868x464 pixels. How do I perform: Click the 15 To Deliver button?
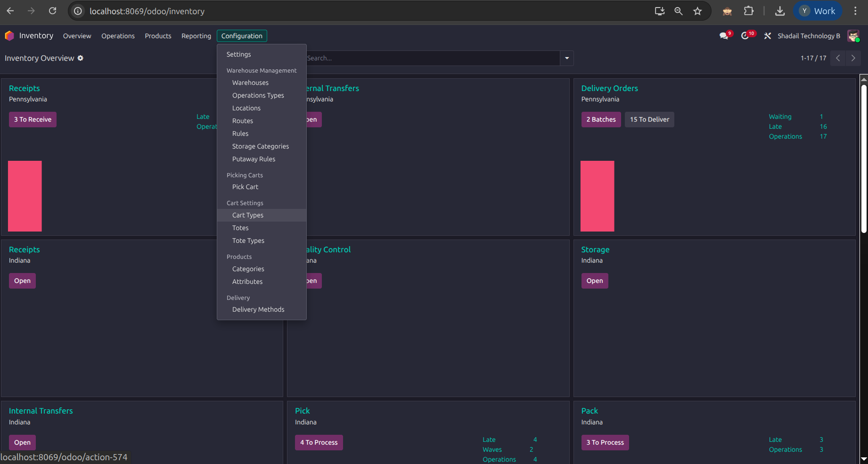coord(649,119)
